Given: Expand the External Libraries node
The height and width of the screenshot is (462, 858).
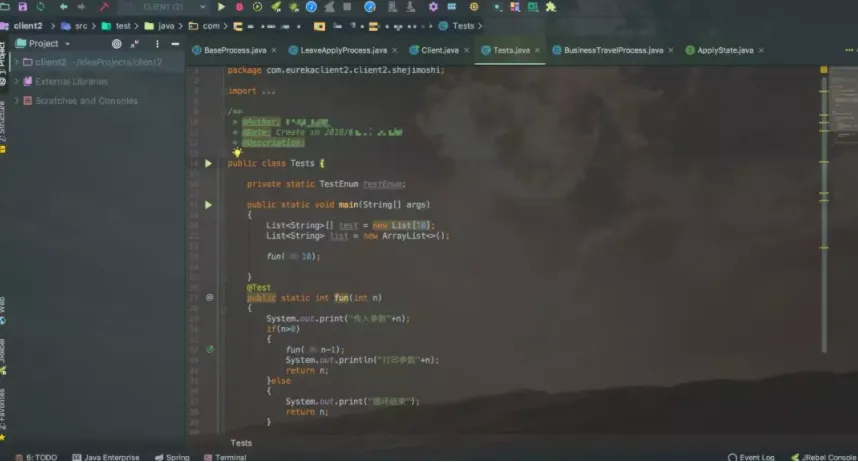Looking at the screenshot, I should (16, 81).
